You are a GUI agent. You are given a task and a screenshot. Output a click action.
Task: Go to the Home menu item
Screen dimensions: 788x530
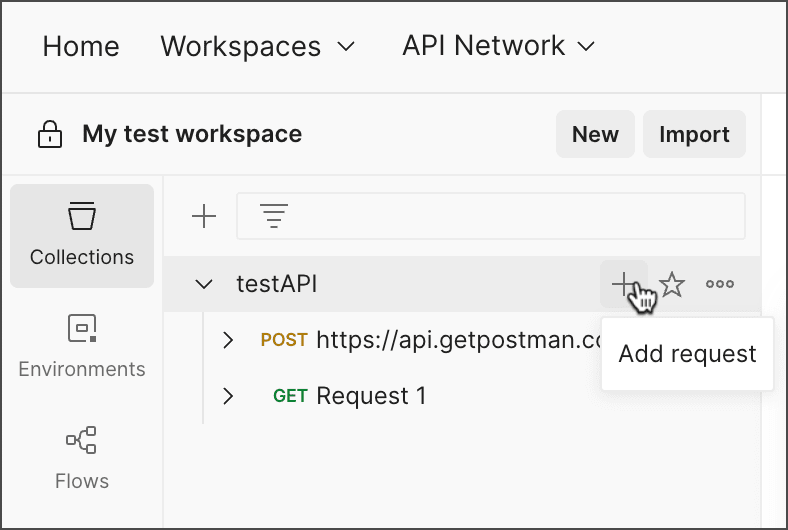click(x=81, y=46)
